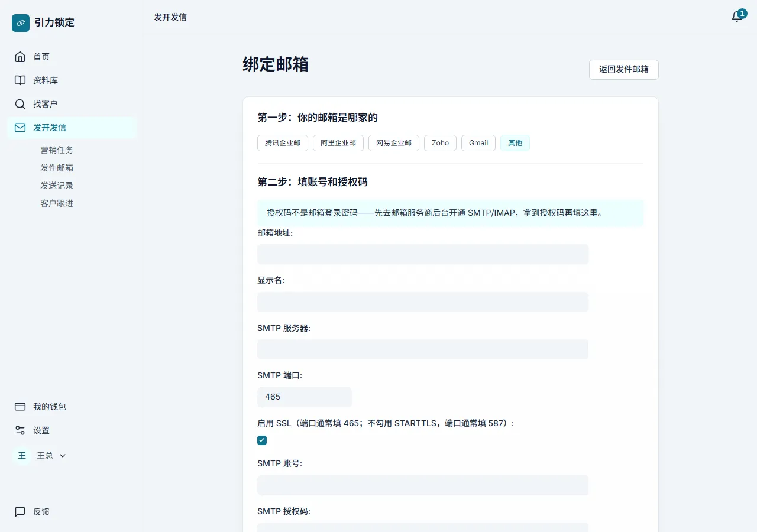The image size is (757, 532).
Task: Click the 第一步：你的邮箱是哪家的 heading
Action: 318,118
